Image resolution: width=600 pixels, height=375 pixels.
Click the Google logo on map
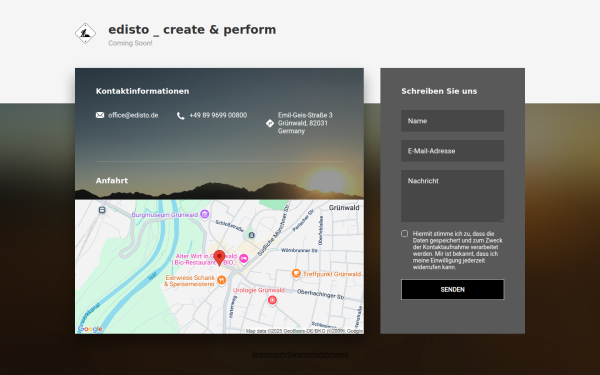[x=90, y=329]
